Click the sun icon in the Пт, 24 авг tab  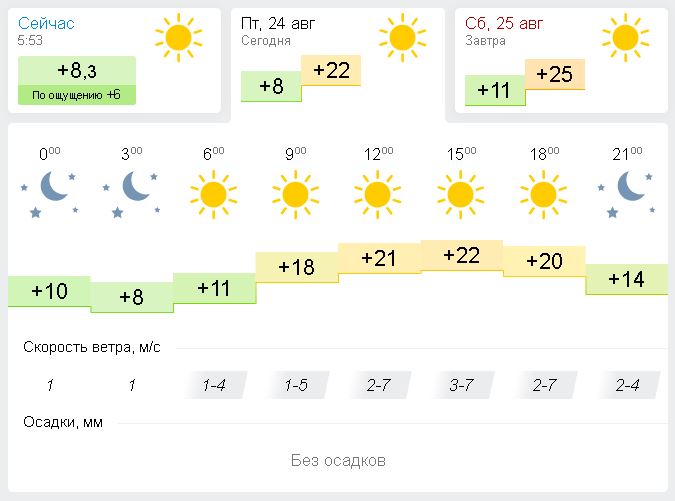pos(402,36)
